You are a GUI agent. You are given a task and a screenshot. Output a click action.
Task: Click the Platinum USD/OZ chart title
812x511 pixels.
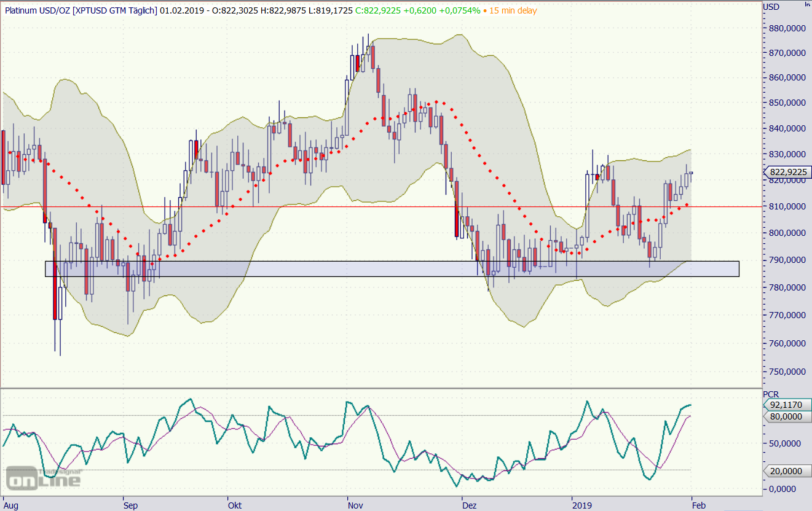(80, 10)
